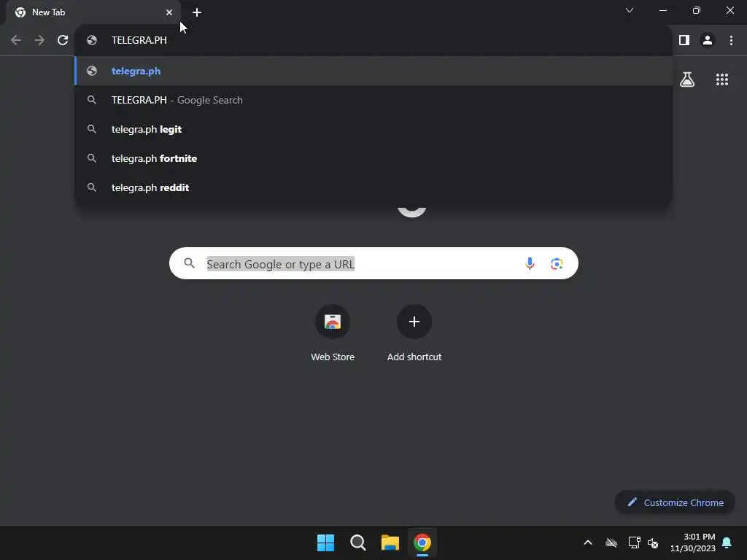
Task: Click the browser Back arrow
Action: tap(16, 40)
